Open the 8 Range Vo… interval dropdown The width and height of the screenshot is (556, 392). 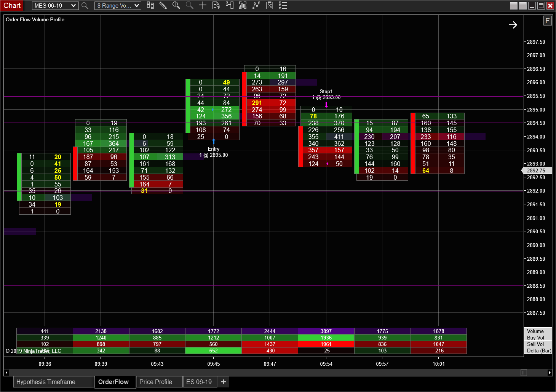118,6
